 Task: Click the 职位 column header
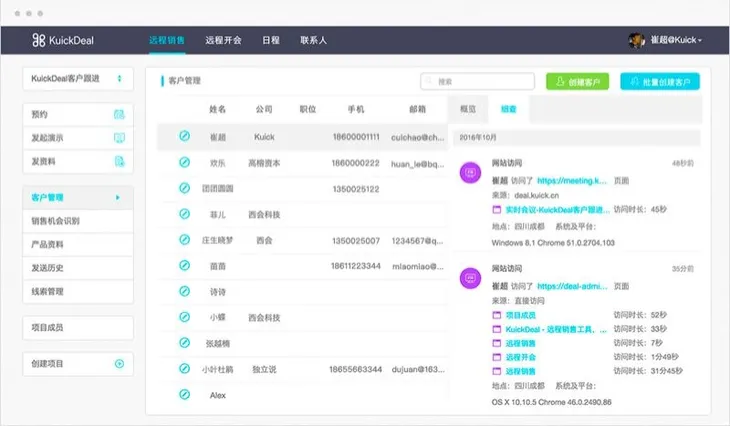tap(308, 109)
